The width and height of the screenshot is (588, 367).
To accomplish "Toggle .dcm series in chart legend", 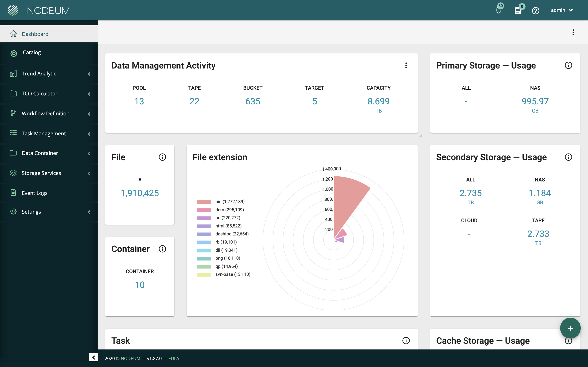I will [x=229, y=210].
